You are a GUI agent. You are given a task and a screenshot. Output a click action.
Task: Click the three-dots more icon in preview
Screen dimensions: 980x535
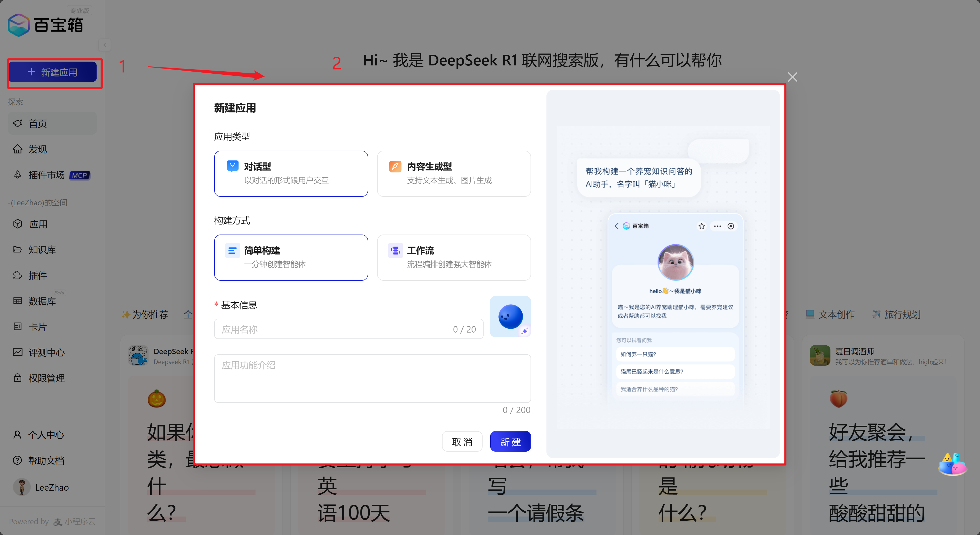click(x=717, y=226)
